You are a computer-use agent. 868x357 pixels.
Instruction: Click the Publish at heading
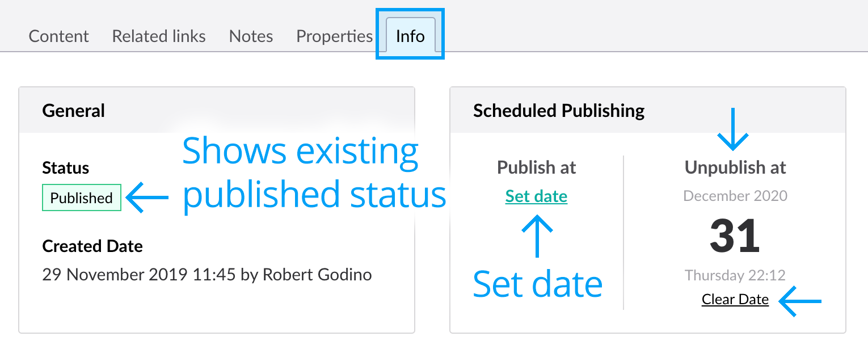[x=536, y=167]
